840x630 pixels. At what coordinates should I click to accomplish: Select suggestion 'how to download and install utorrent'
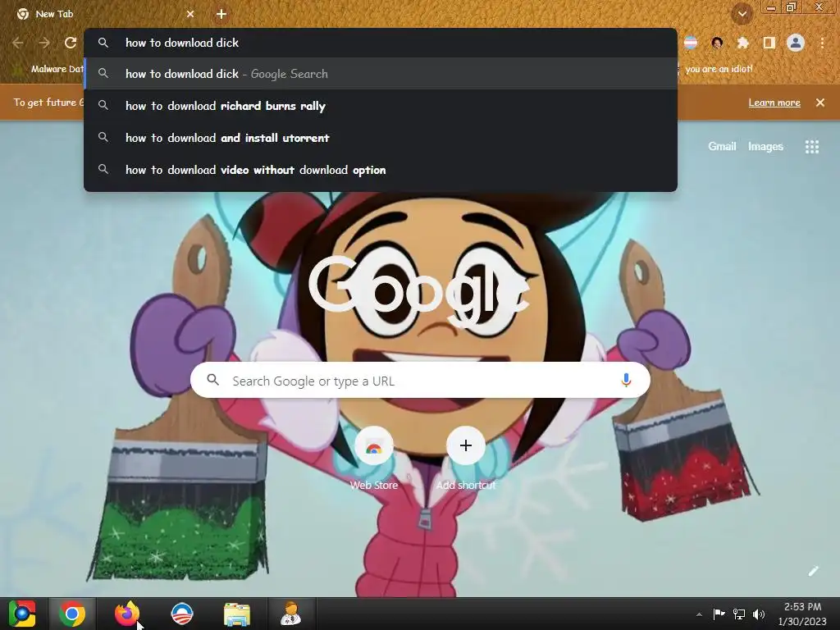tap(381, 138)
